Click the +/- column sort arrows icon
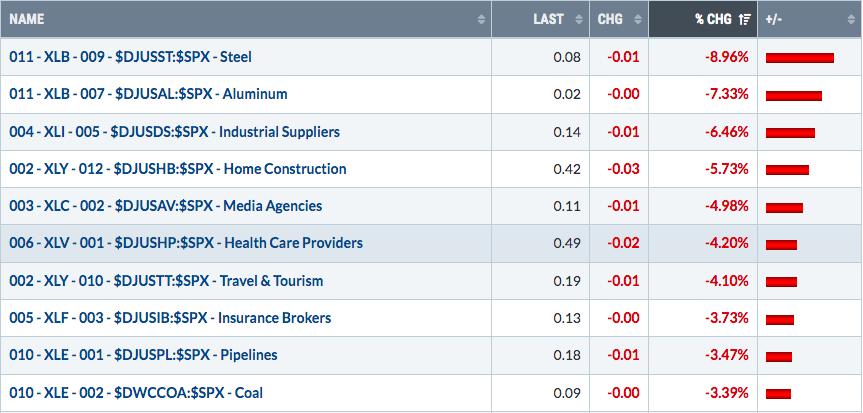Image resolution: width=863 pixels, height=413 pixels. (x=851, y=19)
